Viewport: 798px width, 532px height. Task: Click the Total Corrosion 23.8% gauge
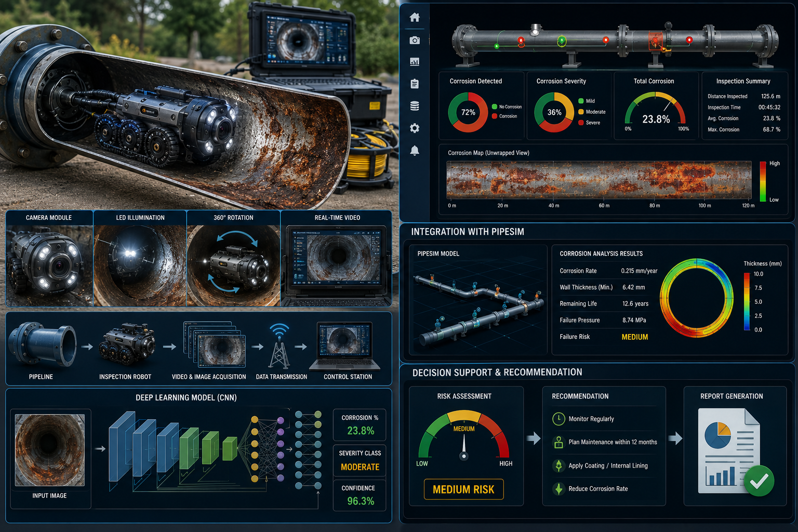pyautogui.click(x=656, y=110)
